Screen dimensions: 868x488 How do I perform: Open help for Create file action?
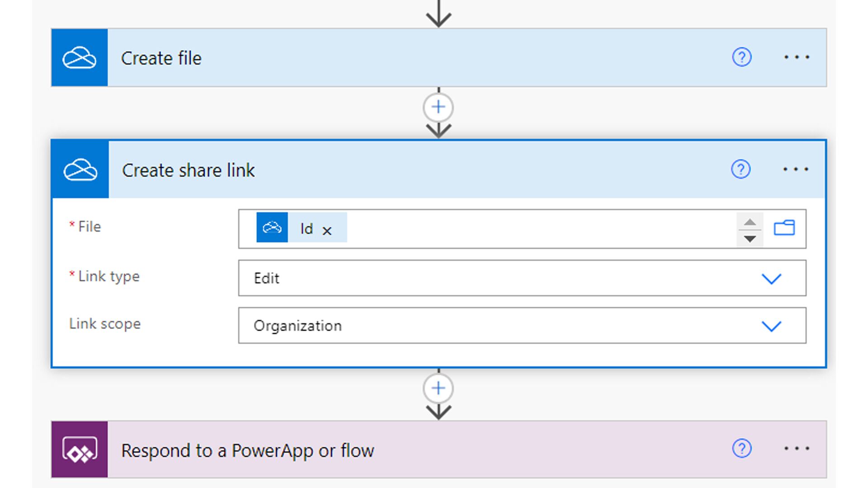tap(741, 57)
